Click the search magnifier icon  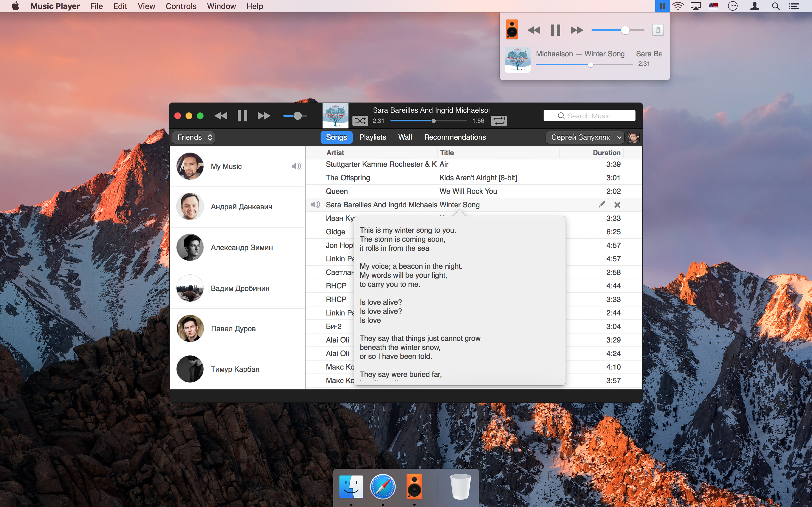pos(775,6)
